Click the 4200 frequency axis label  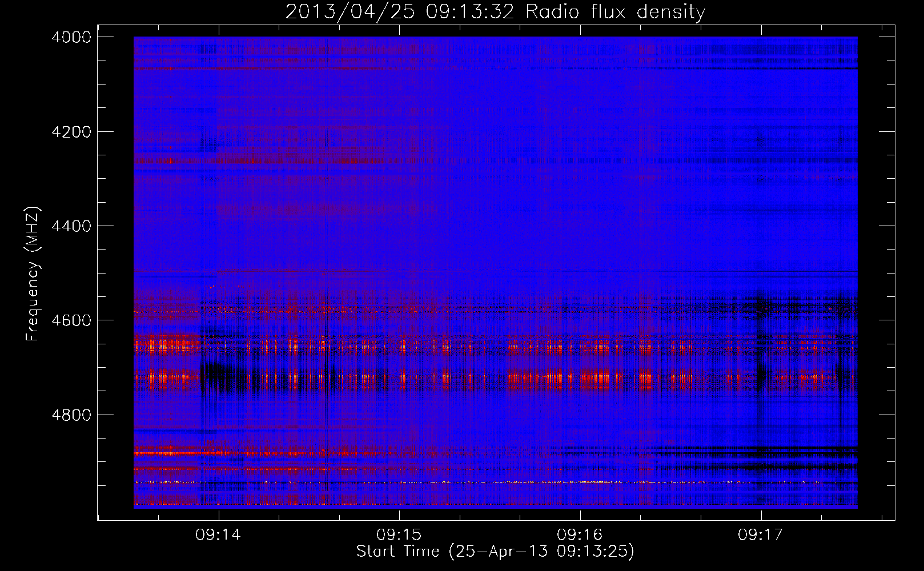coord(71,132)
